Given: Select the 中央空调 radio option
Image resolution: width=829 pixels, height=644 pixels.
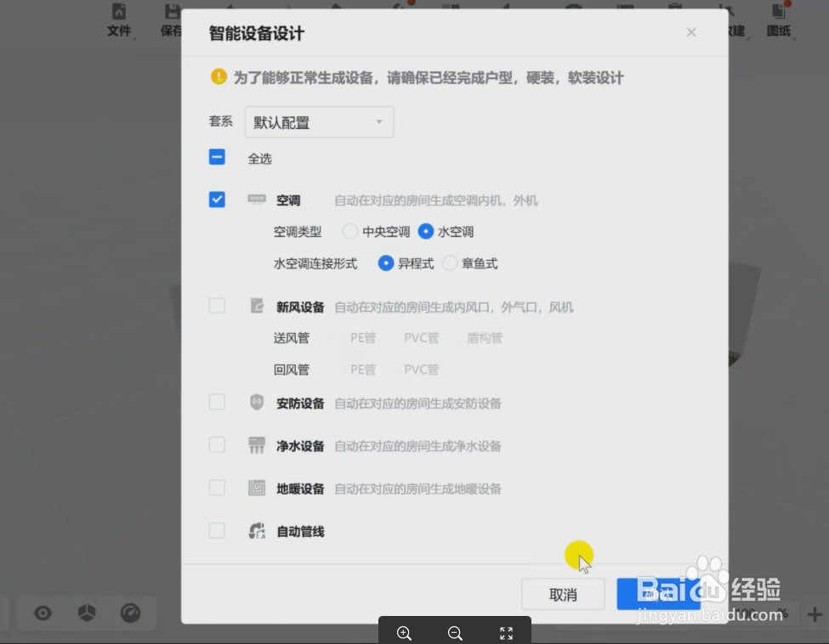Looking at the screenshot, I should [x=350, y=231].
